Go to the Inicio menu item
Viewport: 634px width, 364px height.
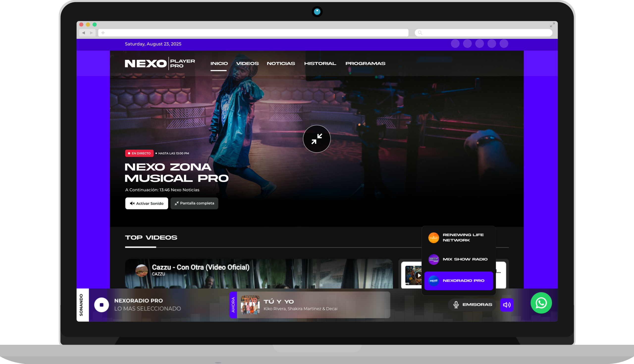click(x=219, y=64)
